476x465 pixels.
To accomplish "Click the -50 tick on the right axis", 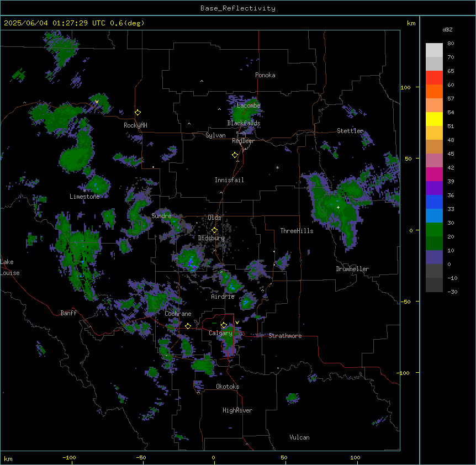I will point(405,302).
